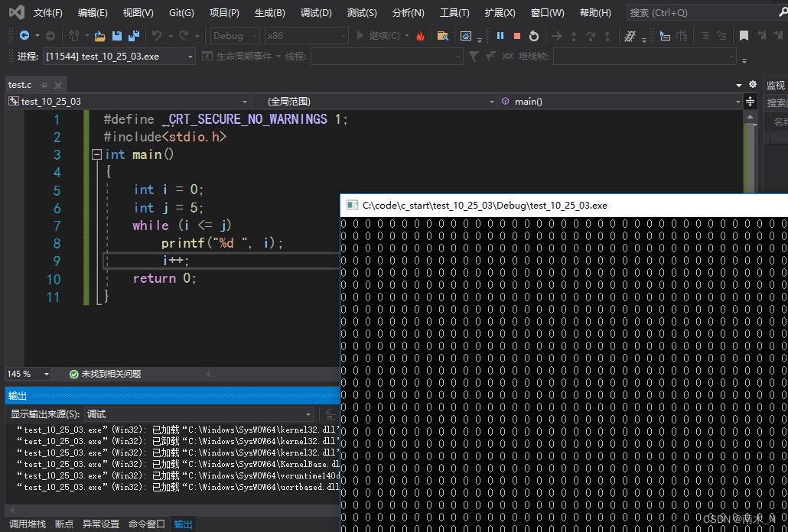Click the navigate backward arrow icon
Image resolution: width=788 pixels, height=532 pixels.
pyautogui.click(x=24, y=36)
